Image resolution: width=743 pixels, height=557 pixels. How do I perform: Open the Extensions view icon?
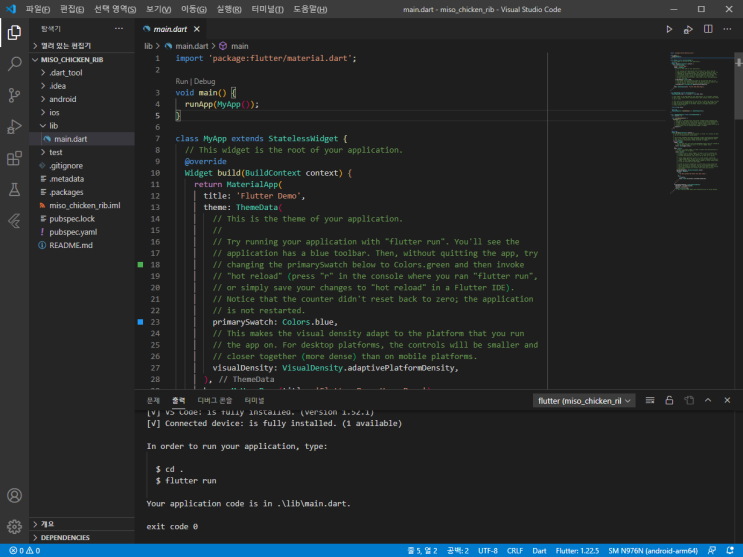(x=14, y=158)
